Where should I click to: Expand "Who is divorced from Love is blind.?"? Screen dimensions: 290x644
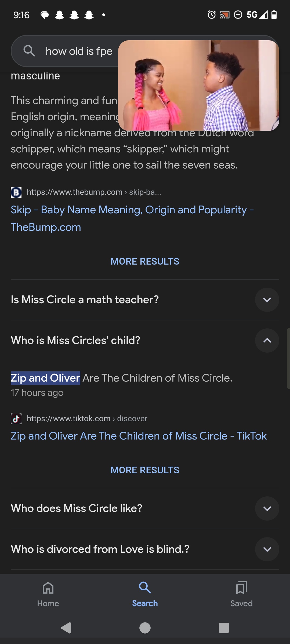[267, 549]
